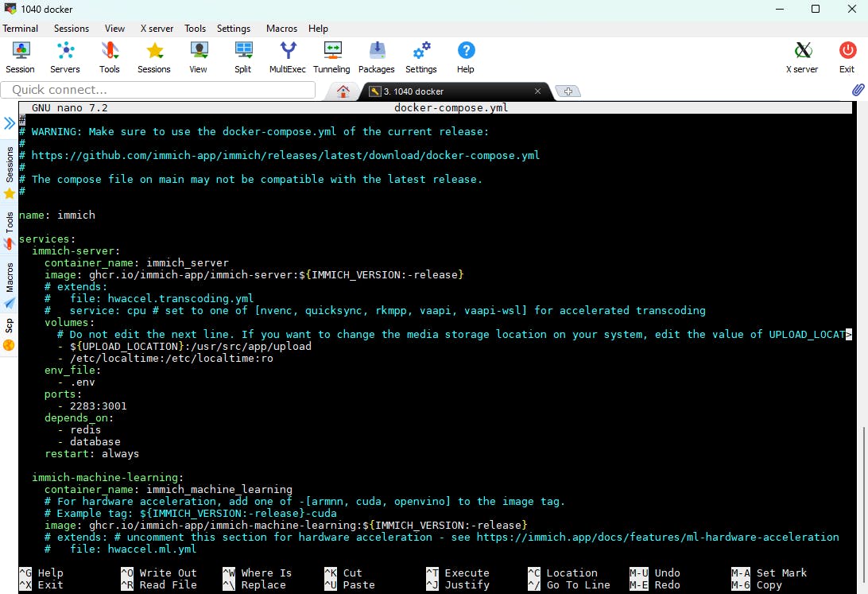
Task: Close the 1040 docker tab
Action: click(537, 91)
